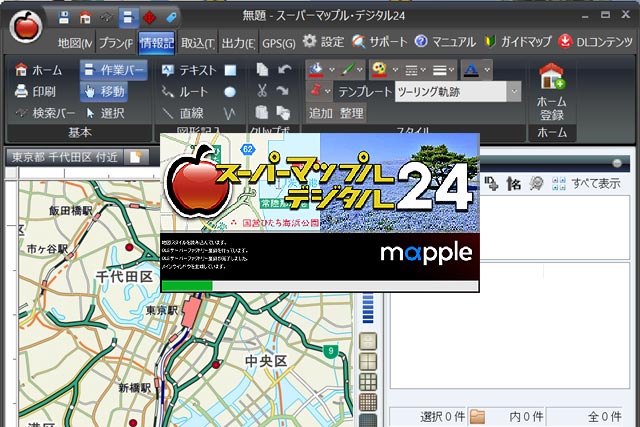
Task: Toggle the 作業バー work bar
Action: click(x=114, y=70)
